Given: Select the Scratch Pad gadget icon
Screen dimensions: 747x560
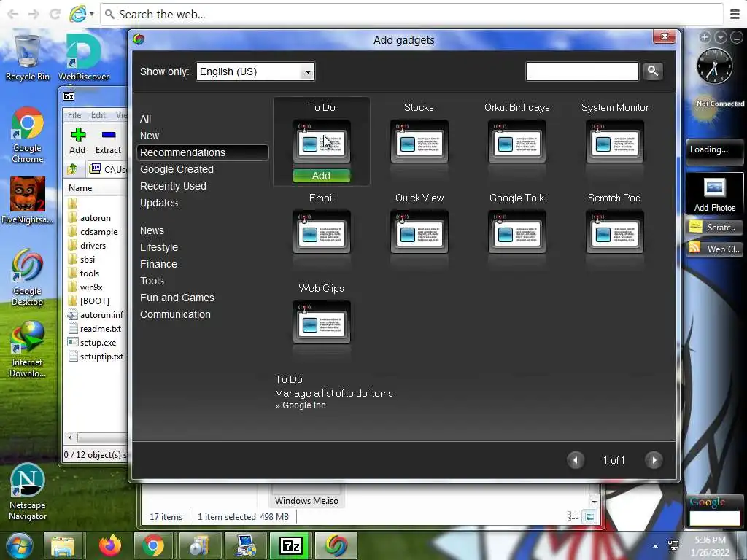Looking at the screenshot, I should [x=615, y=232].
